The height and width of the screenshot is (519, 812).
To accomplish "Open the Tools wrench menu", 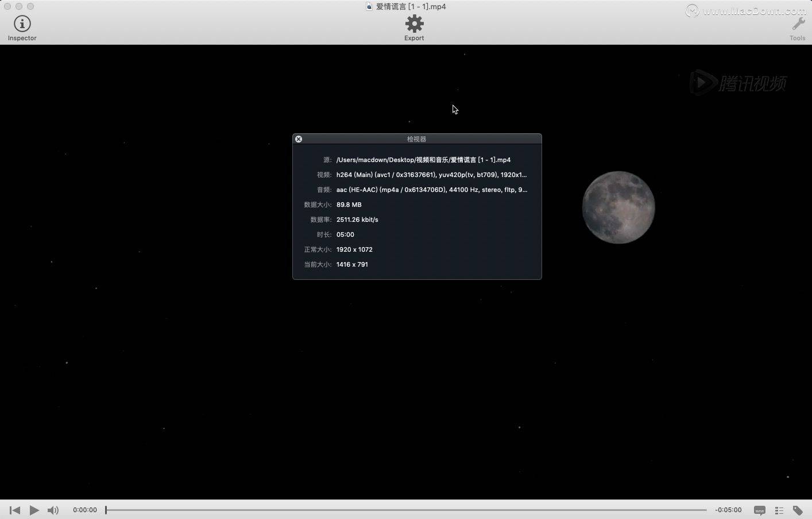I will pyautogui.click(x=798, y=28).
